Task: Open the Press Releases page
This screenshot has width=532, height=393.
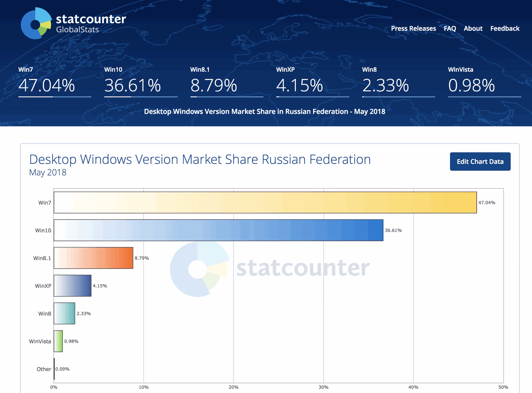Action: click(413, 28)
